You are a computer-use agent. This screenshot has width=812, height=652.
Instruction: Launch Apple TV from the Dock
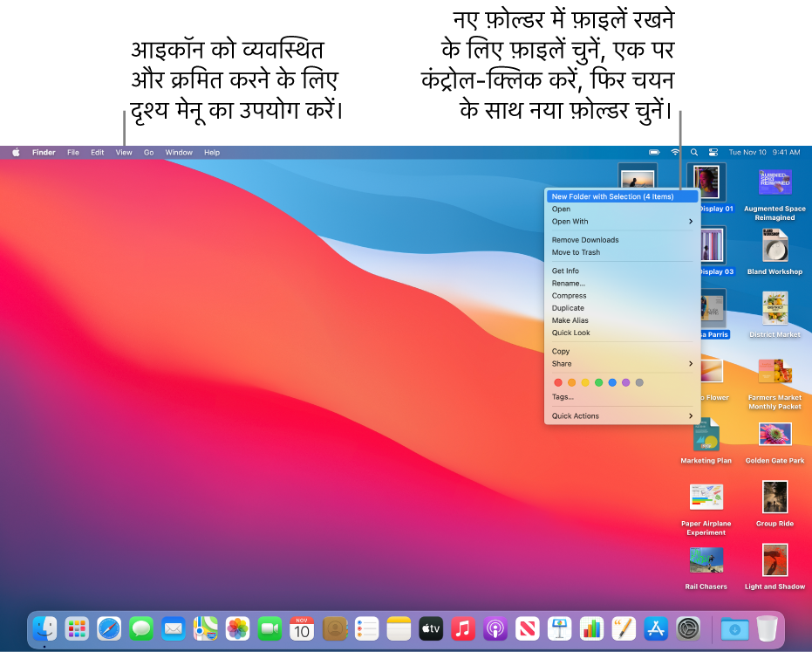click(431, 629)
